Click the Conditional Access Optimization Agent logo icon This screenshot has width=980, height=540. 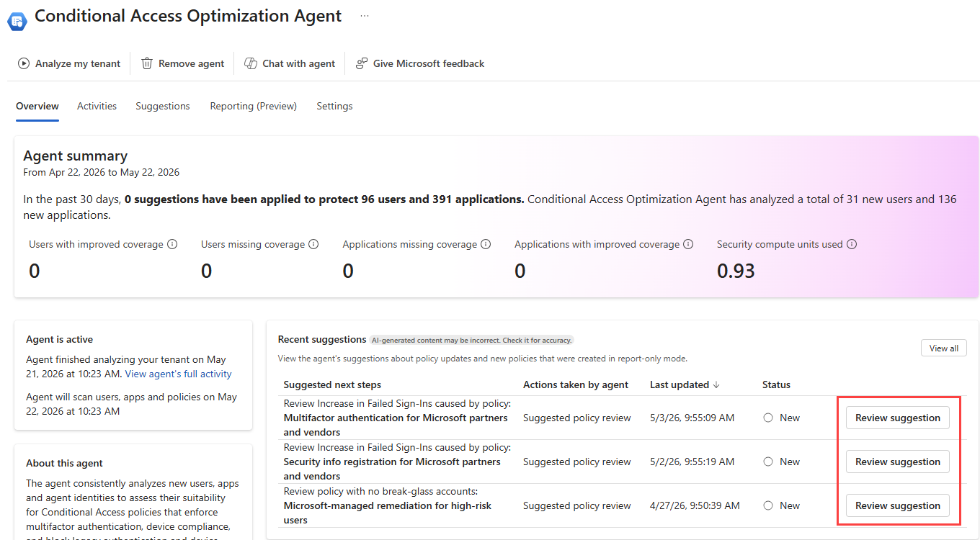click(x=17, y=22)
